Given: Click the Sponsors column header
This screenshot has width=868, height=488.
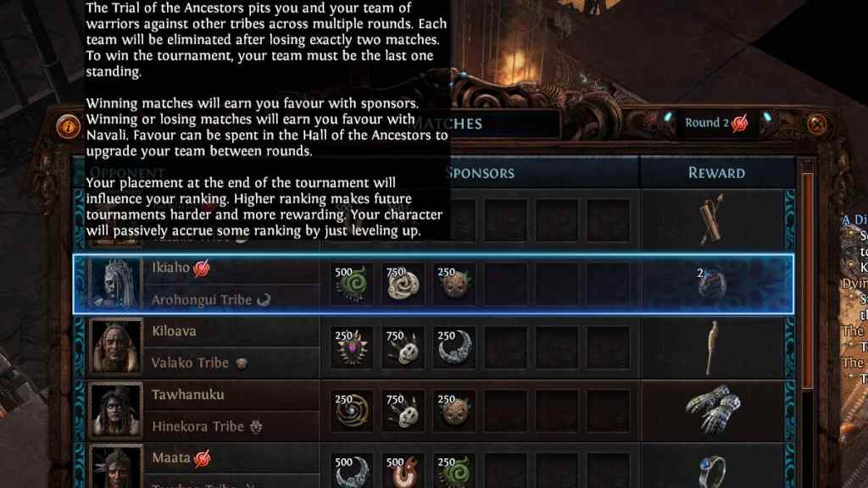Looking at the screenshot, I should 481,173.
